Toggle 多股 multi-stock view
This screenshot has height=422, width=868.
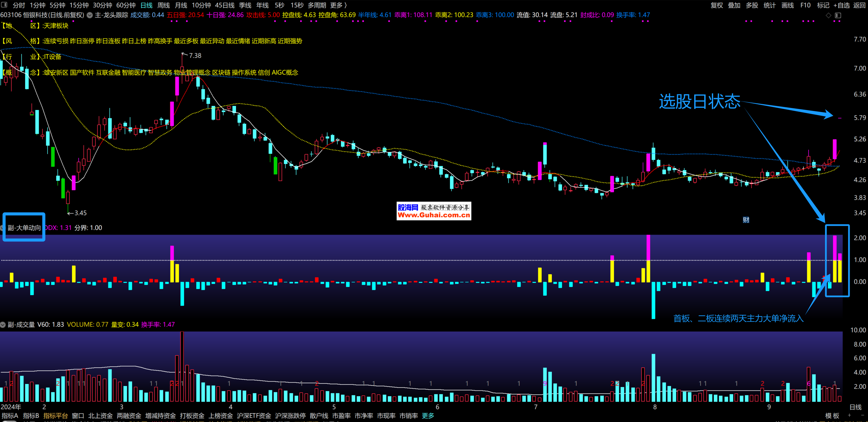click(x=752, y=5)
